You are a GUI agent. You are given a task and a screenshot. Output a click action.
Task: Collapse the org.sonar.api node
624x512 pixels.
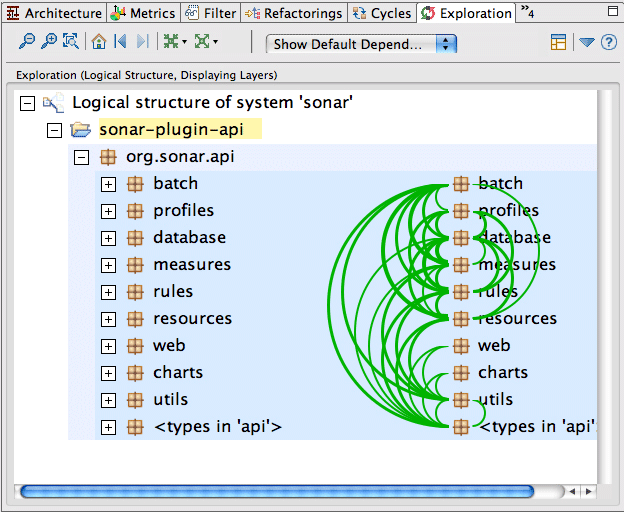[82, 157]
